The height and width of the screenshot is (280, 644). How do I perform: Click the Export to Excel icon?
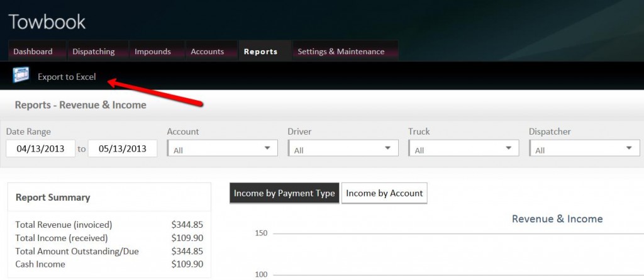coord(21,76)
